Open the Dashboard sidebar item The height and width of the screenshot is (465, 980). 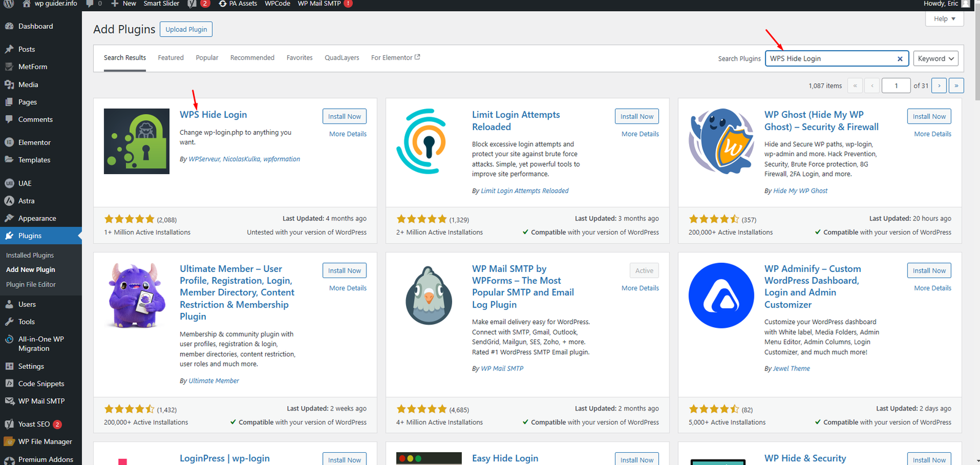pyautogui.click(x=36, y=26)
